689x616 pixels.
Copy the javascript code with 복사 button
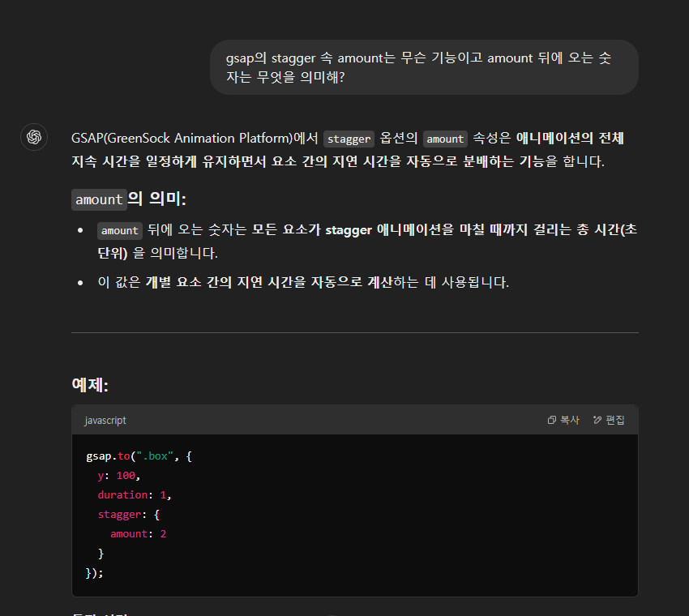563,420
